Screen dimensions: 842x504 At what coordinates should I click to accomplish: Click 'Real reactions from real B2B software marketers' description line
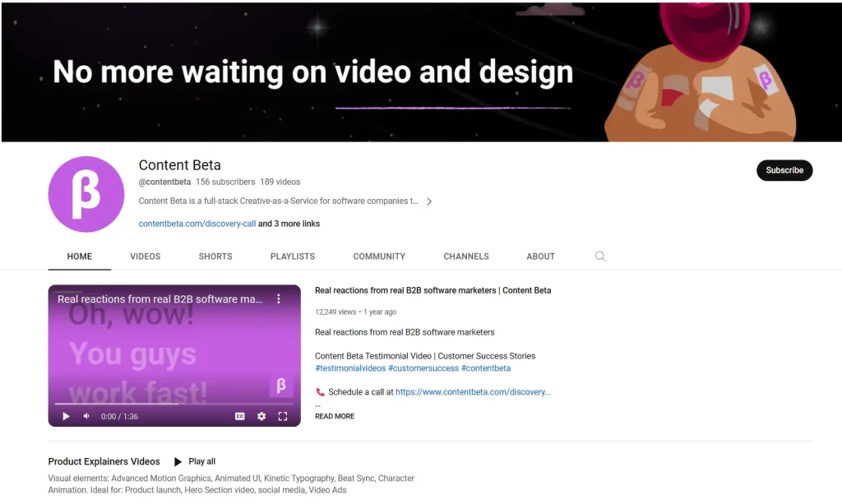[405, 332]
